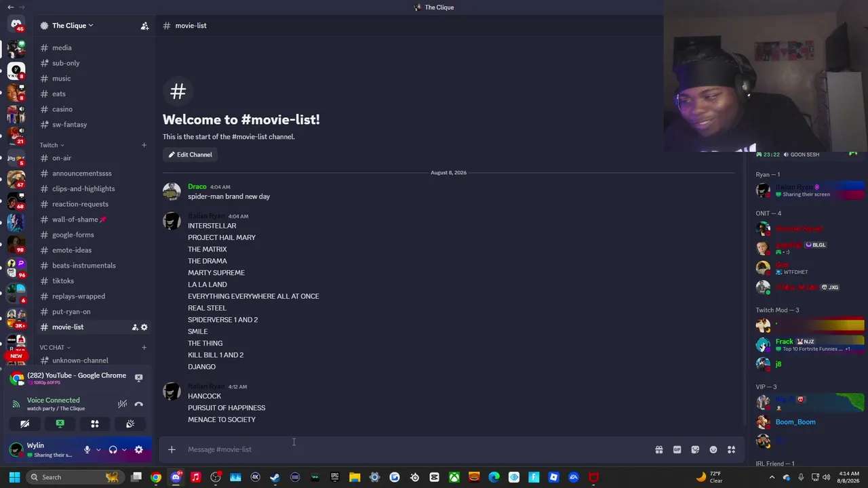Click the 'PROJECT HAIL MARY' message line
This screenshot has width=868, height=488.
(x=222, y=238)
